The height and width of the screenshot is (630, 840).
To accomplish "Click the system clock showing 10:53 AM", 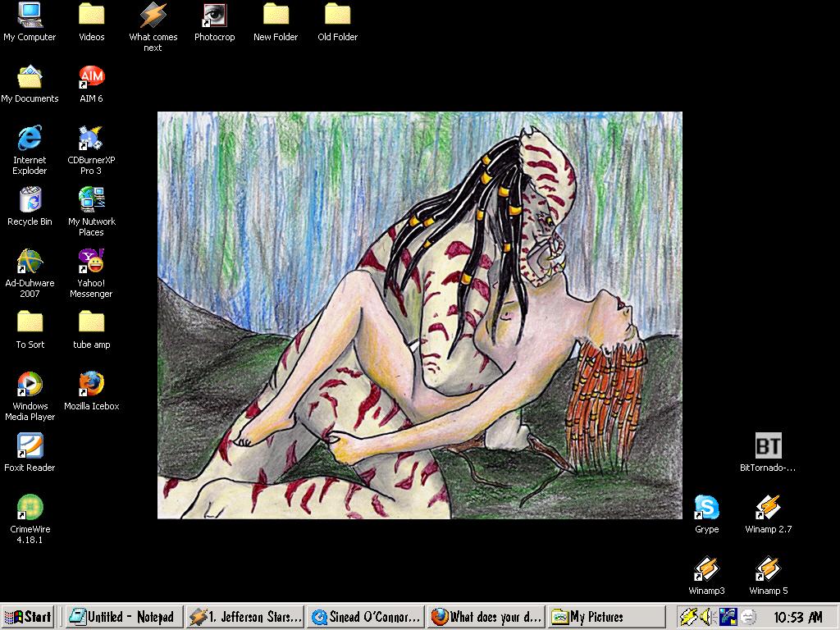I will click(797, 617).
